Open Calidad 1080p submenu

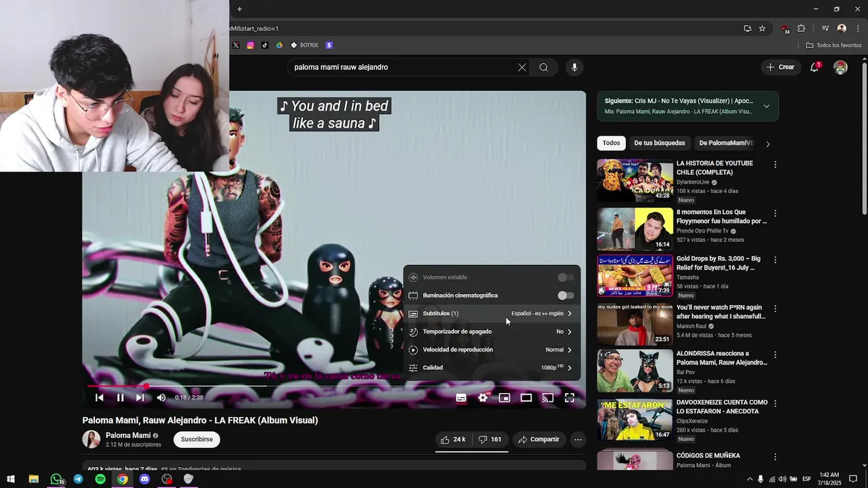(492, 368)
